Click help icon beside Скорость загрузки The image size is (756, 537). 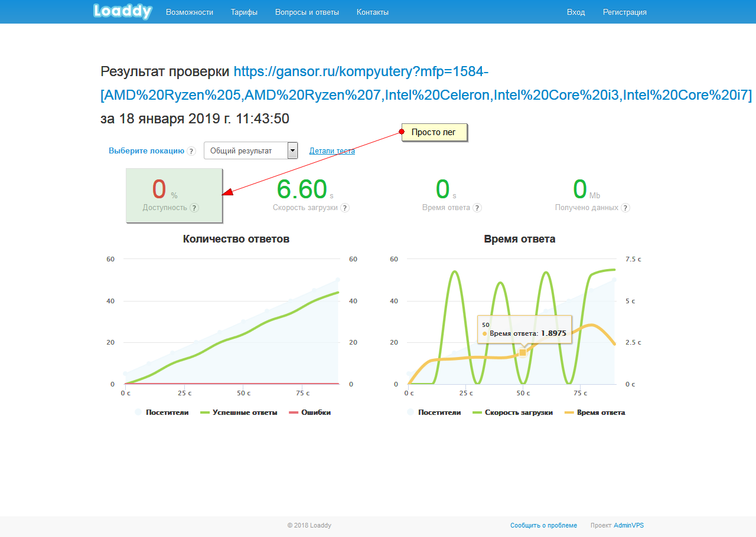(x=345, y=208)
